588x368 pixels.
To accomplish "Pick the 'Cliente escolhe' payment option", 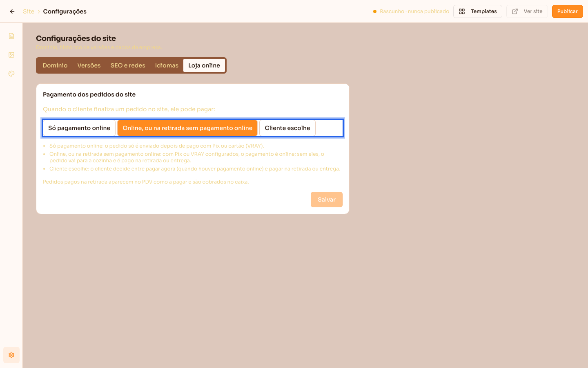I will (287, 128).
